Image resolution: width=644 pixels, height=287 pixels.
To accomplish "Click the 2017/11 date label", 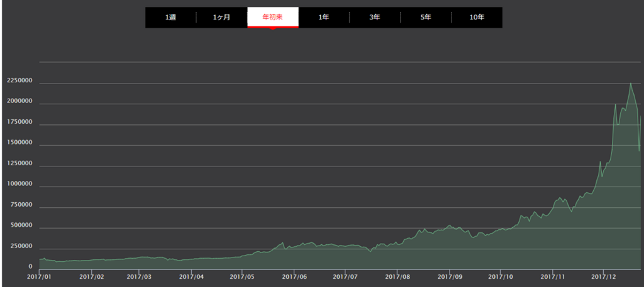I will (553, 278).
